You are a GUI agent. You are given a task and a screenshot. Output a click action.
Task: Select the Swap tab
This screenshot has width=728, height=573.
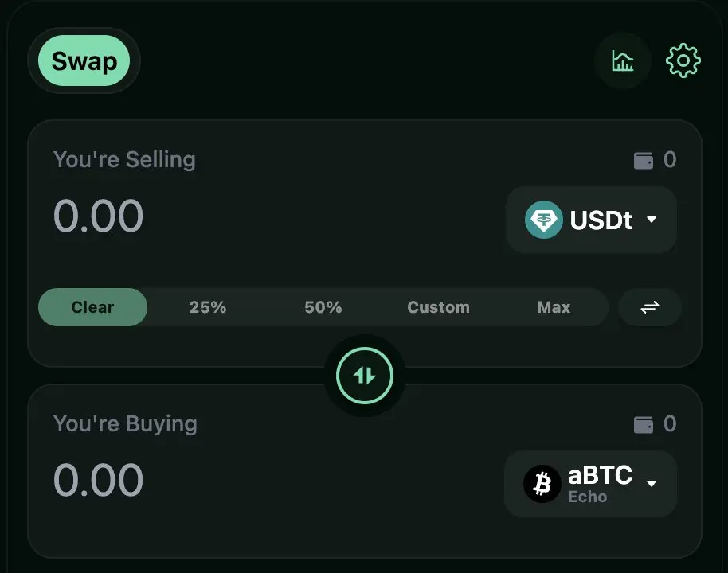[x=84, y=60]
